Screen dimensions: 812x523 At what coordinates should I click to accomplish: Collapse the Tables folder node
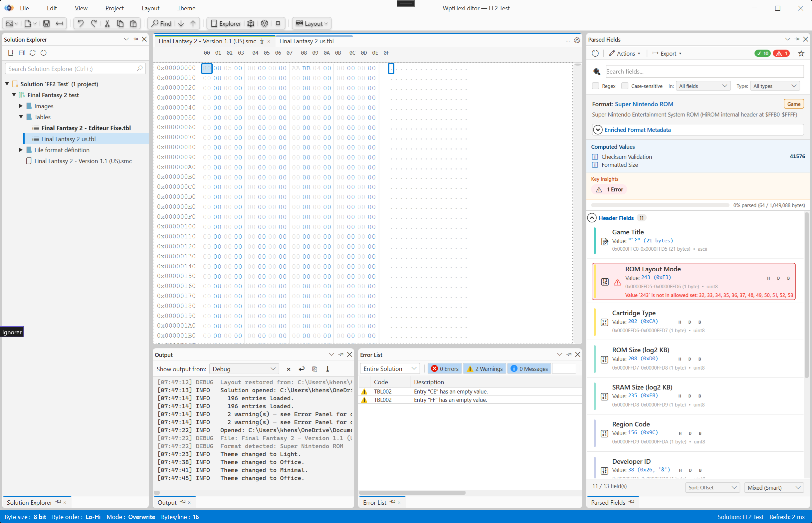21,117
